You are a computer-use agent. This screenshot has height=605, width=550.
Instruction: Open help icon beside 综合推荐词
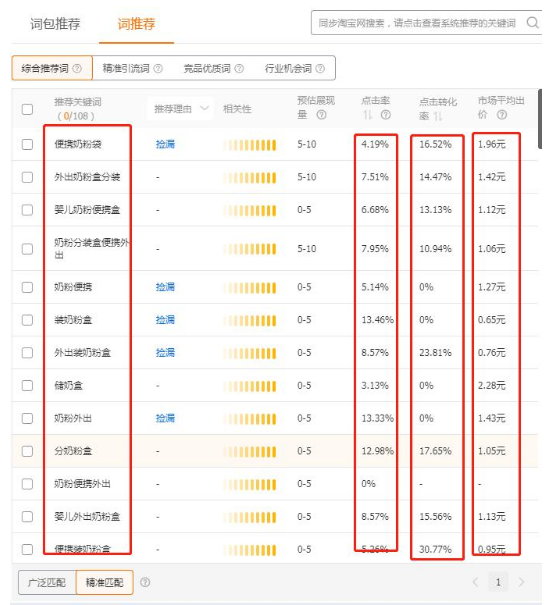(77, 68)
